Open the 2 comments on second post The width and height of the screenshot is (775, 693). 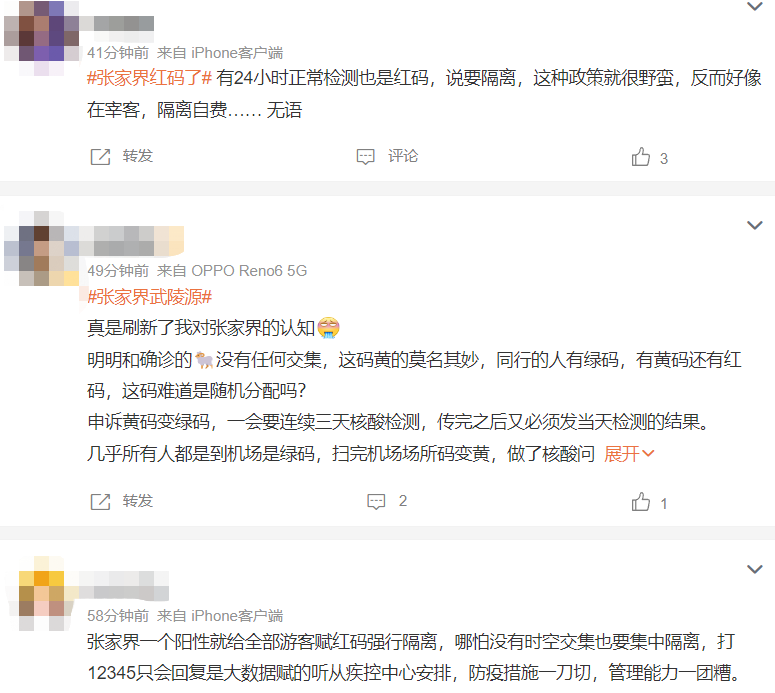point(387,501)
